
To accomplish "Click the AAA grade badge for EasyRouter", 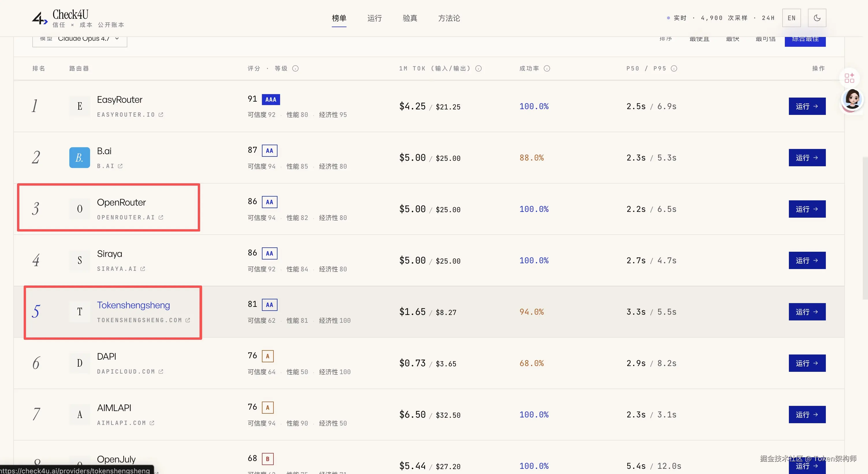I will [271, 99].
